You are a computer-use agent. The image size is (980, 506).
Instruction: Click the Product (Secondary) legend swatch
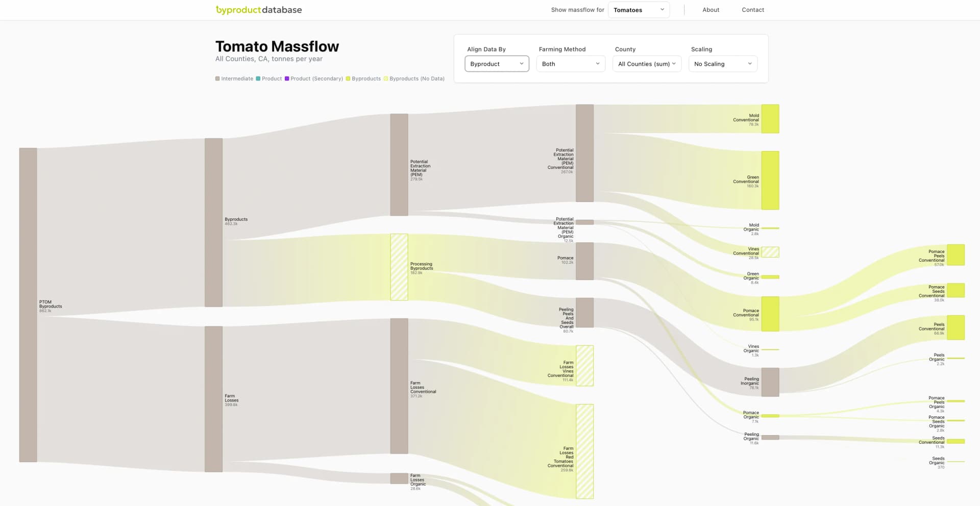point(287,79)
